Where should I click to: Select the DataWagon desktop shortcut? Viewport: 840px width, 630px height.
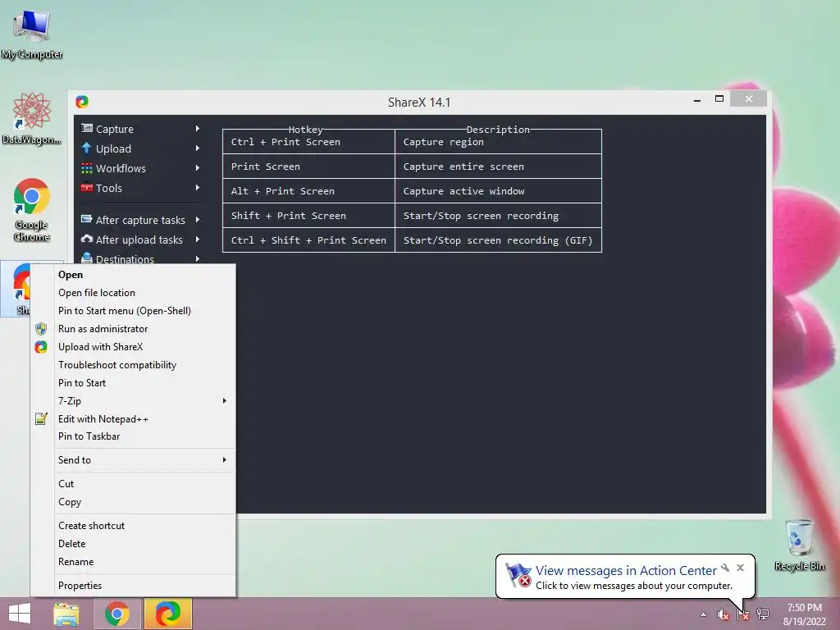32,118
